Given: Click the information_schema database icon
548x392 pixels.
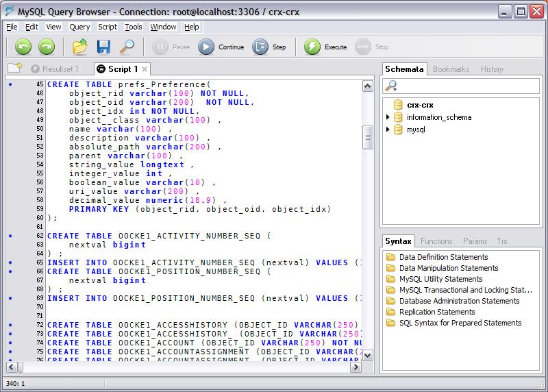Looking at the screenshot, I should pyautogui.click(x=398, y=117).
